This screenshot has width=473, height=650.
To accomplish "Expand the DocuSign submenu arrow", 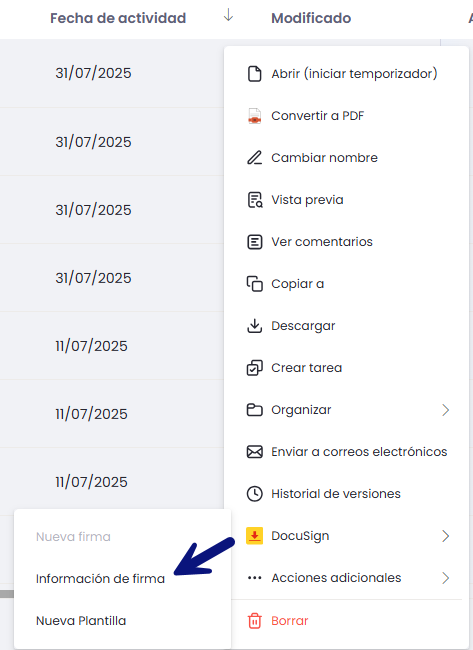I will 446,536.
